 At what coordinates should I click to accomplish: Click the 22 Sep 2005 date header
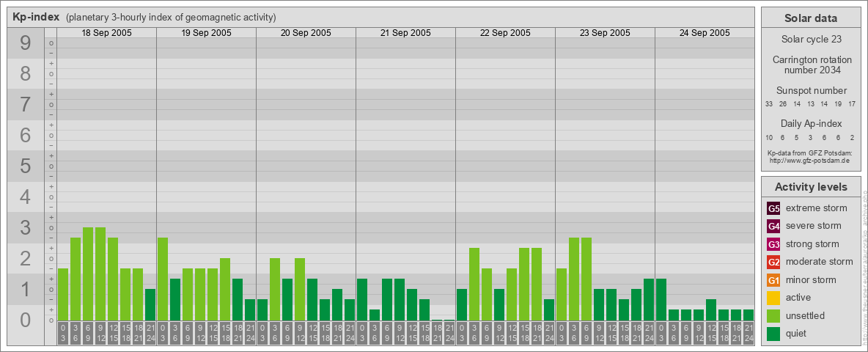pyautogui.click(x=505, y=33)
